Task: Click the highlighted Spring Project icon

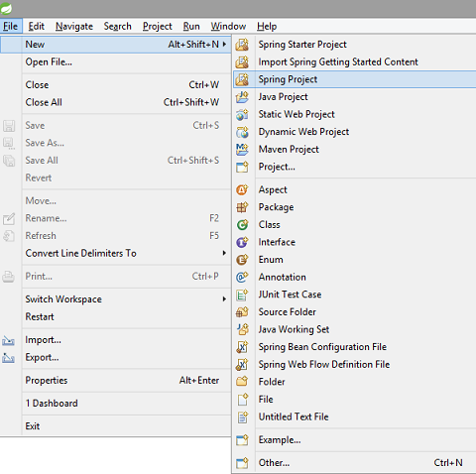Action: 242,79
